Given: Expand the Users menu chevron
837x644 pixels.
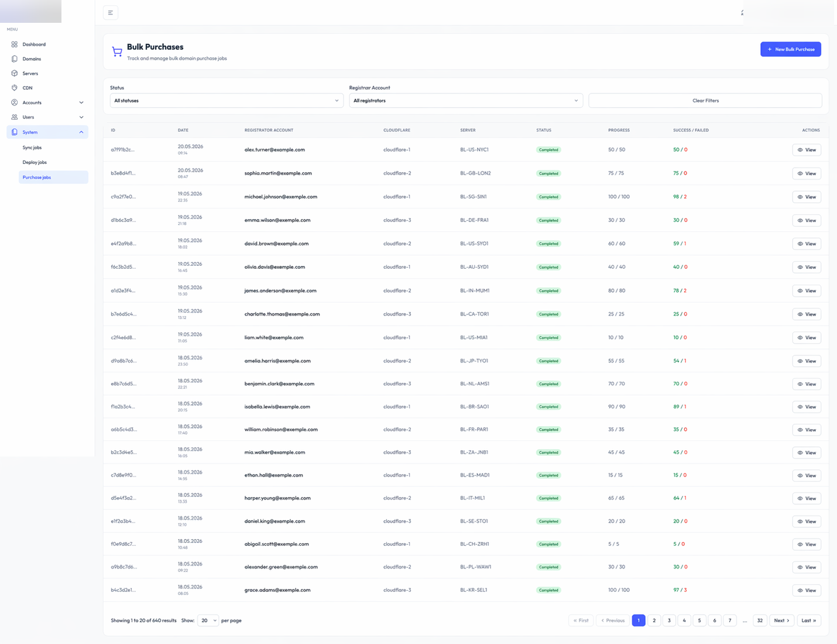Looking at the screenshot, I should [x=81, y=117].
